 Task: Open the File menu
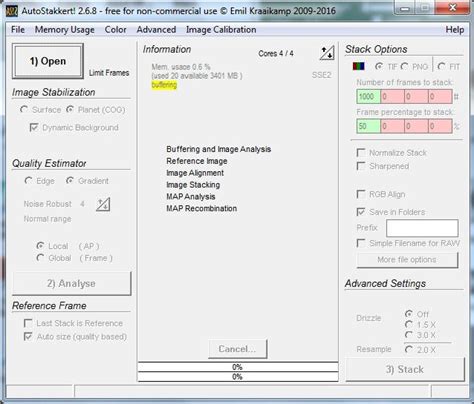18,30
